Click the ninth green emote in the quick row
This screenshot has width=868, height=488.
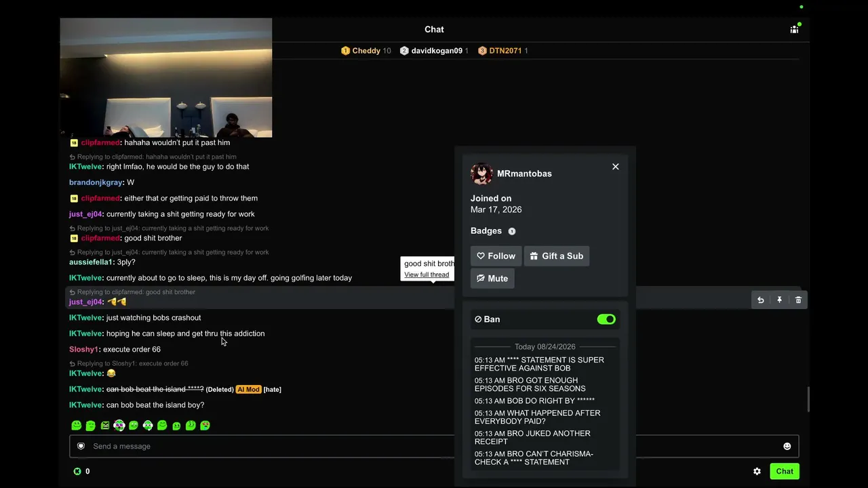click(191, 426)
